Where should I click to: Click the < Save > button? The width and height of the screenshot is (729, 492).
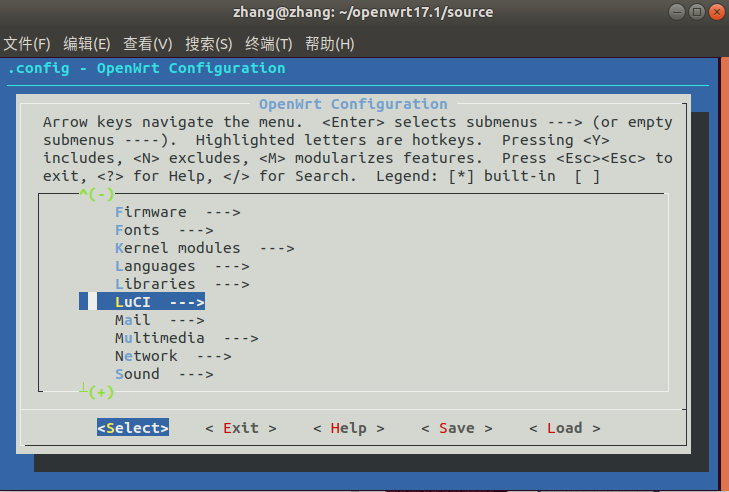[x=456, y=428]
